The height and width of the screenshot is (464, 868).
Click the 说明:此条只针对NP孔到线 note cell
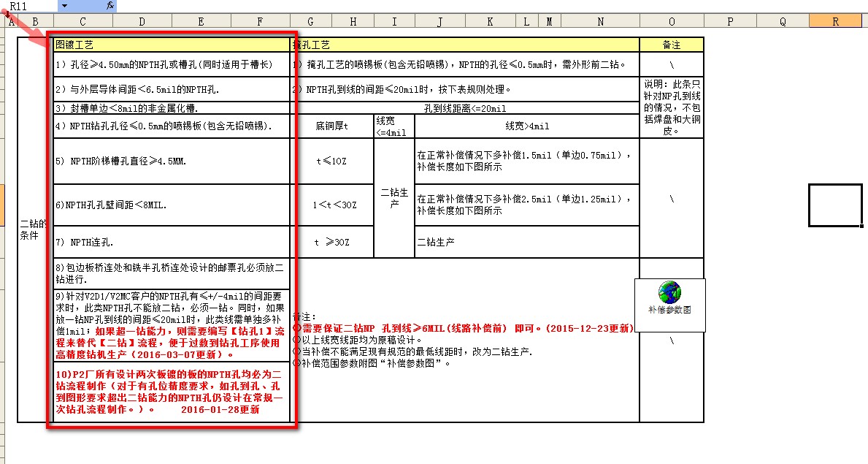tap(672, 107)
